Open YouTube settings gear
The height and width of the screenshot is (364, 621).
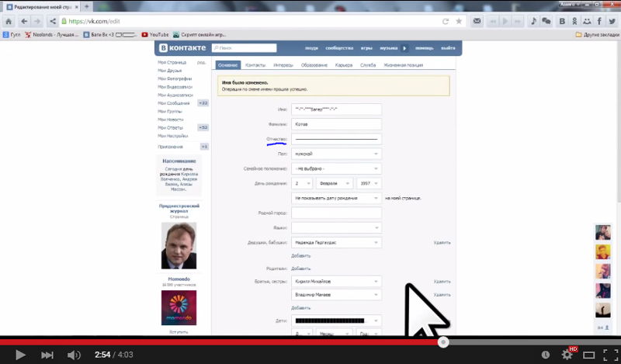click(567, 355)
